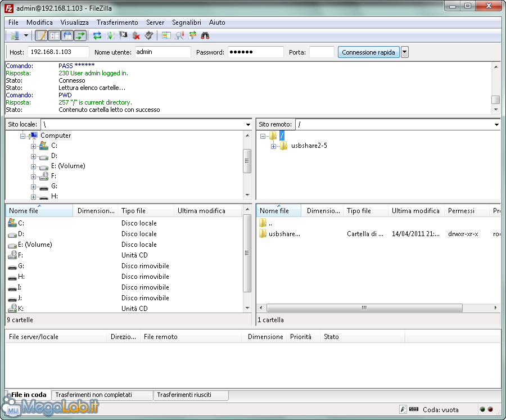506x420 pixels.
Task: Sort local list by Ultima modifica
Action: click(x=208, y=211)
